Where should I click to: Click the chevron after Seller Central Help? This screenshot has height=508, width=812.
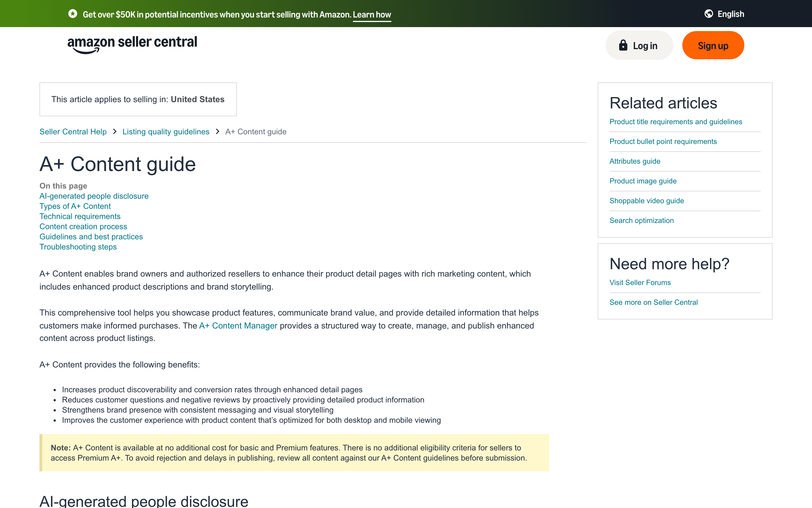[115, 132]
